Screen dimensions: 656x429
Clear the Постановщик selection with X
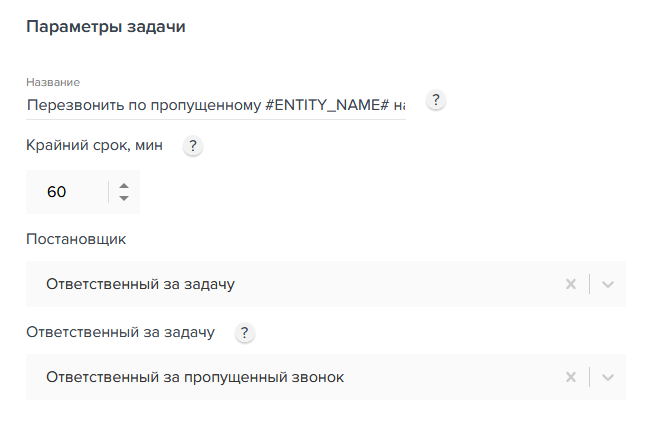pyautogui.click(x=571, y=284)
